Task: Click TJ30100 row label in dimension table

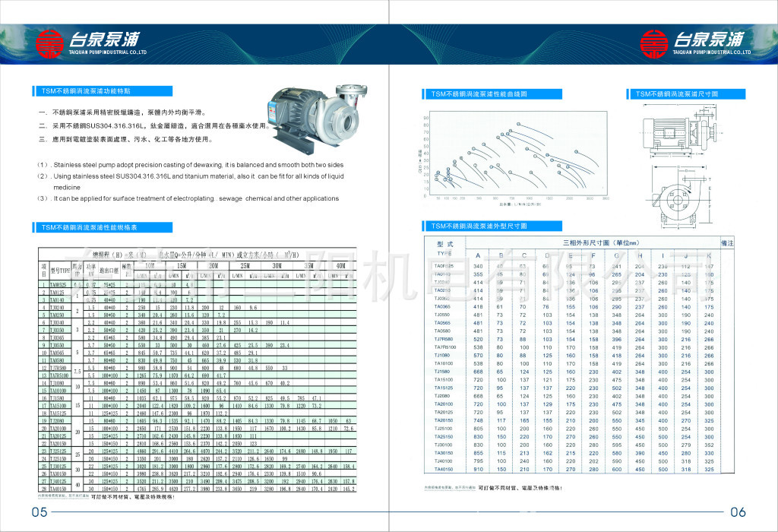Action: (x=444, y=445)
